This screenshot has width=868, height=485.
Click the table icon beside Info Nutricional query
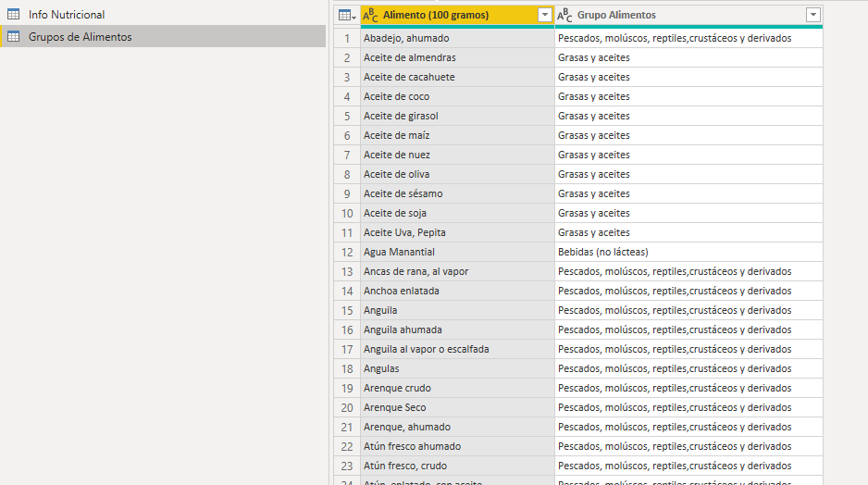tap(13, 15)
